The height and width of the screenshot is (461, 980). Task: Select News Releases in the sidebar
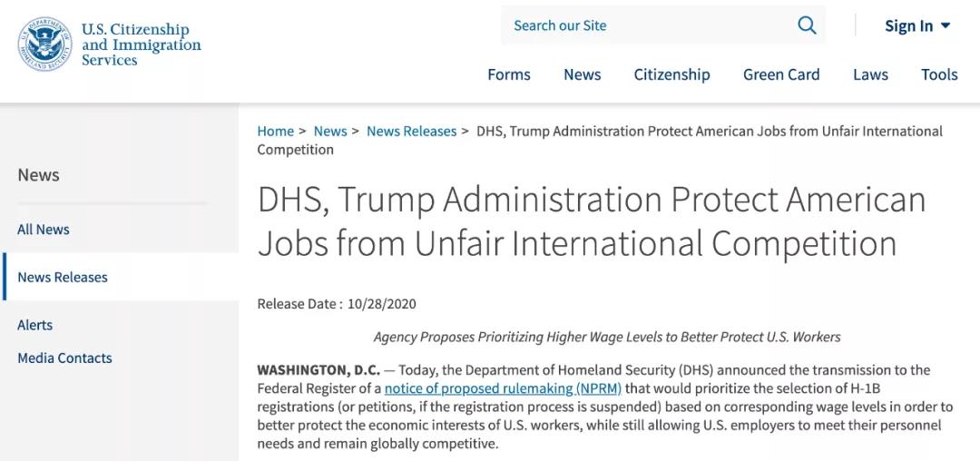pyautogui.click(x=63, y=277)
